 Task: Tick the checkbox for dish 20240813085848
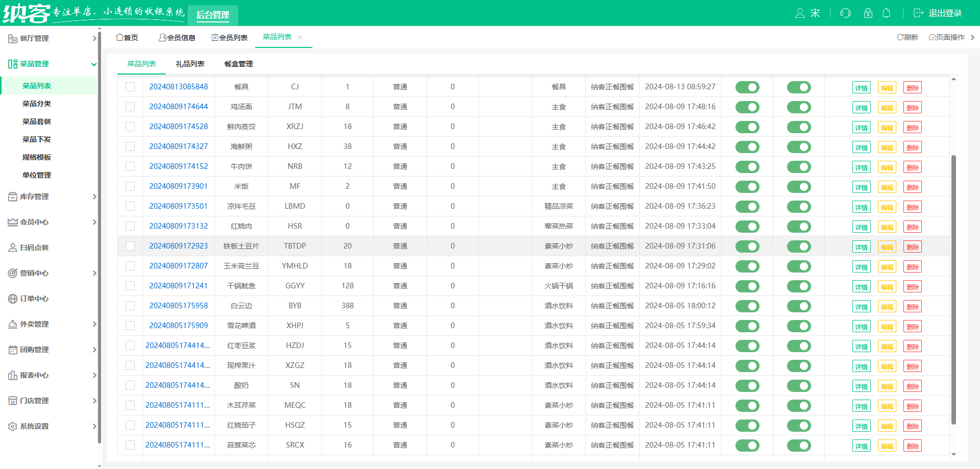click(x=130, y=87)
